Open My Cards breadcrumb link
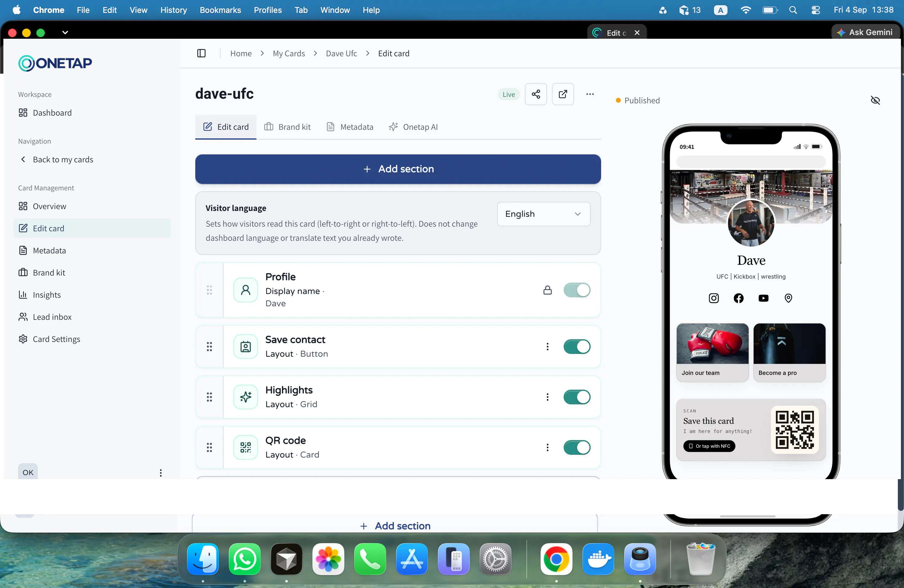This screenshot has width=904, height=588. [x=289, y=54]
